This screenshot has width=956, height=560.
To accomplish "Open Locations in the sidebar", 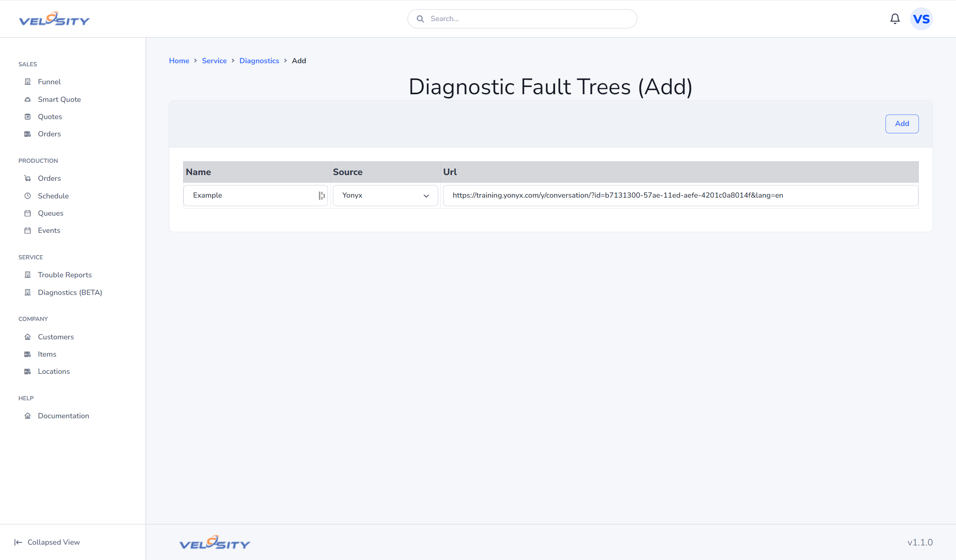I will pos(54,371).
